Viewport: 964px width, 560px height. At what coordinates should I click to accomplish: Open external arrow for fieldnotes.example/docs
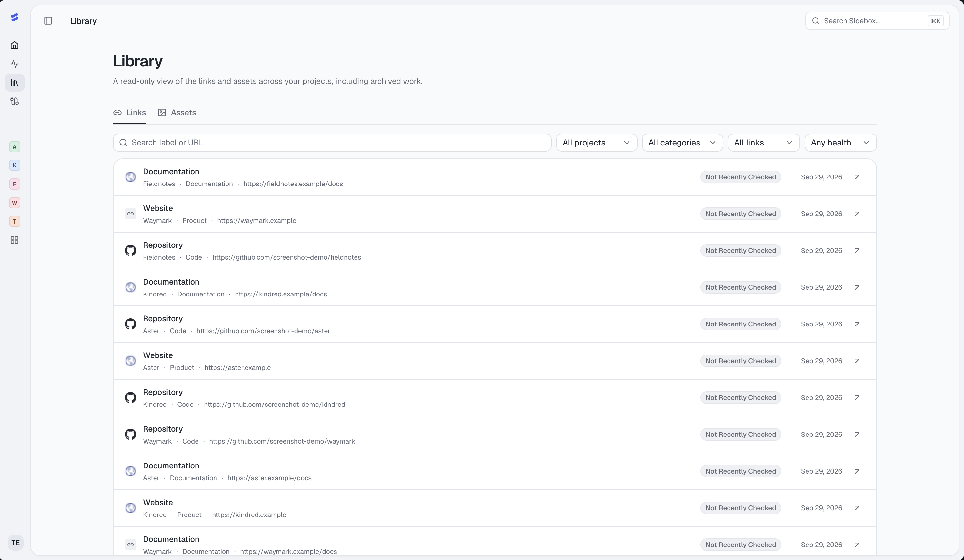pos(857,177)
